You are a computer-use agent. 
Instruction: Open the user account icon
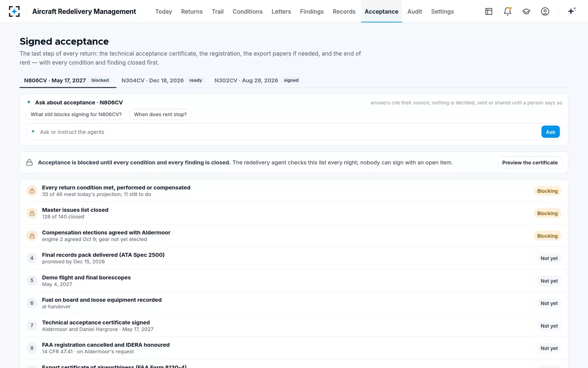(545, 11)
